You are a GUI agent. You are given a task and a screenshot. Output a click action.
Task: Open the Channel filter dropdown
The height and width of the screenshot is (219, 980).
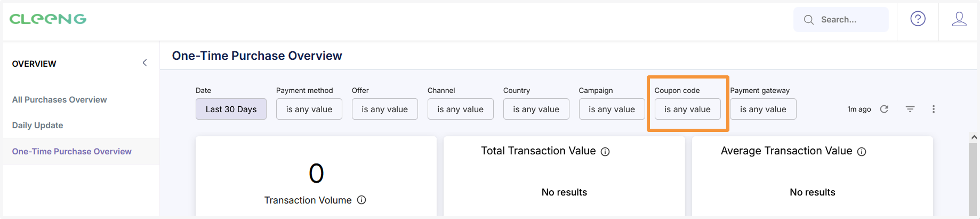tap(461, 109)
